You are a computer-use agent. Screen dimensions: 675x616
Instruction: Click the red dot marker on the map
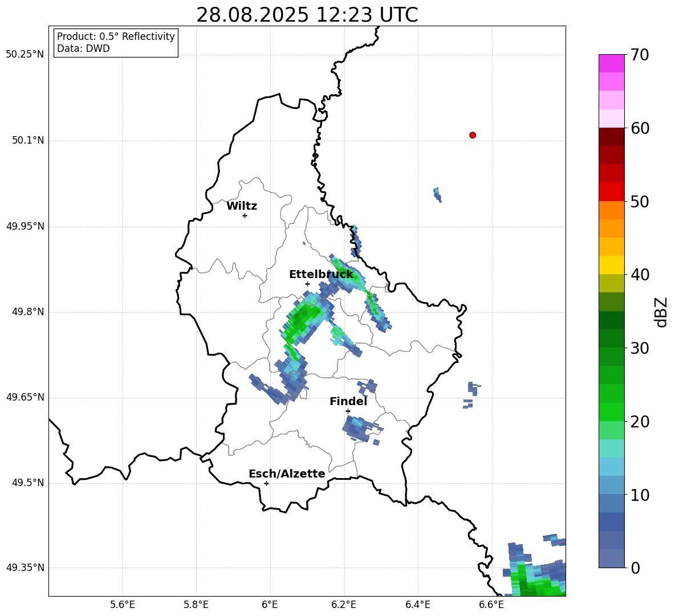473,135
